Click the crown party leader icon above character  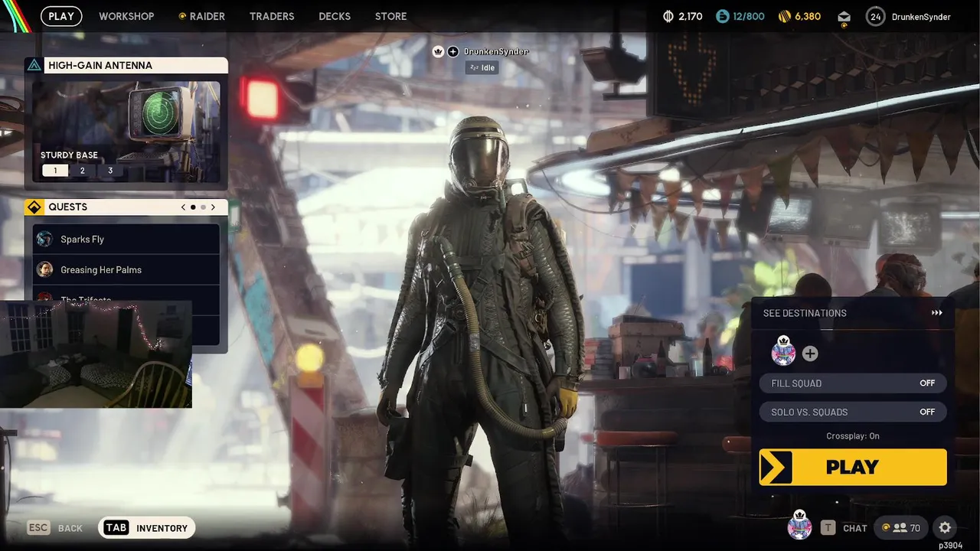[438, 51]
